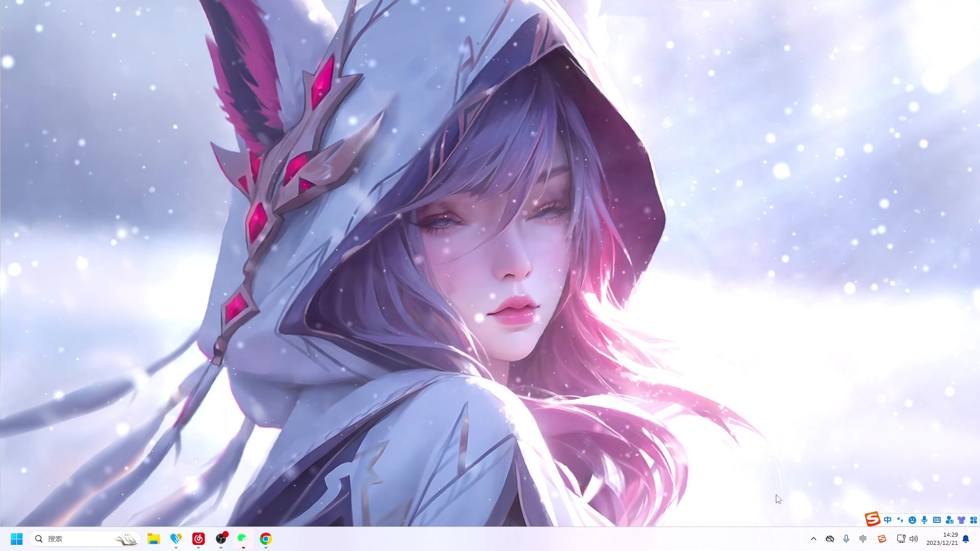Open Sogou skin shirt icon

(962, 520)
